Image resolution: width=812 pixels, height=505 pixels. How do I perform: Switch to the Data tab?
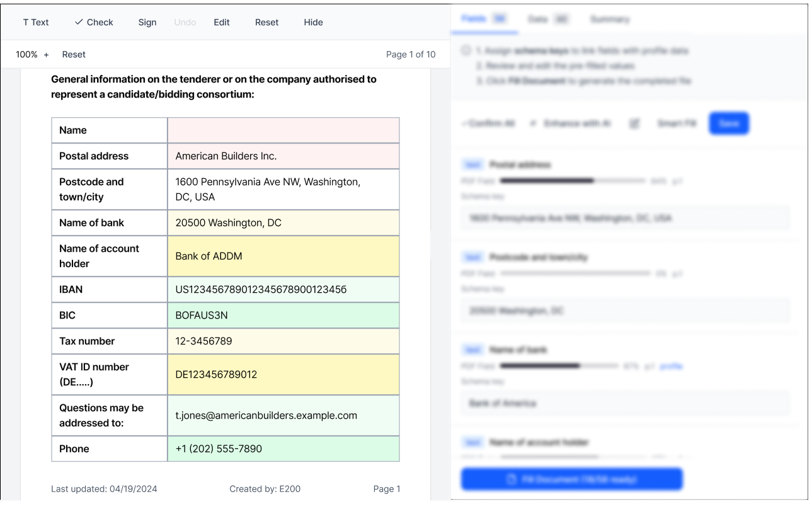[x=547, y=20]
